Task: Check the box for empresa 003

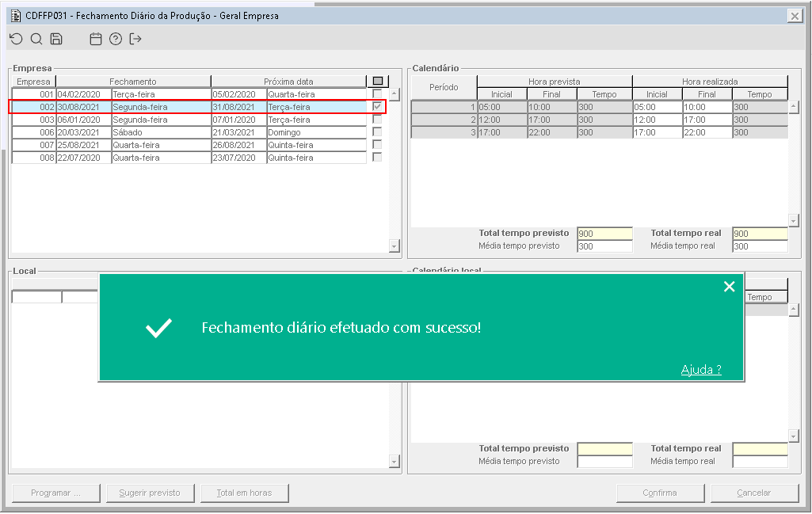Action: point(377,119)
